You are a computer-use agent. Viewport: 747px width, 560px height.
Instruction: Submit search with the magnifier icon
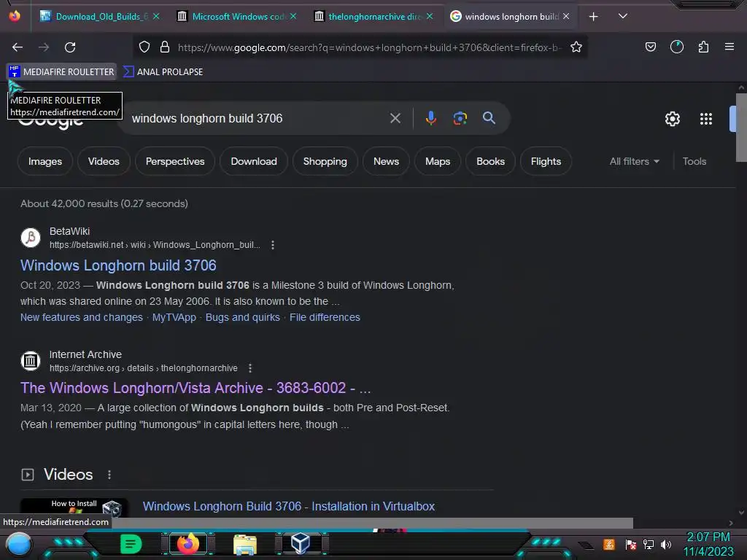pos(489,118)
